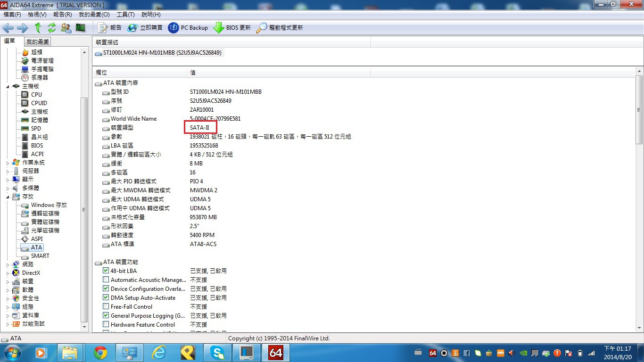Screen dimensions: 644x362
Task: Open 報告(R) menu
Action: point(62,15)
